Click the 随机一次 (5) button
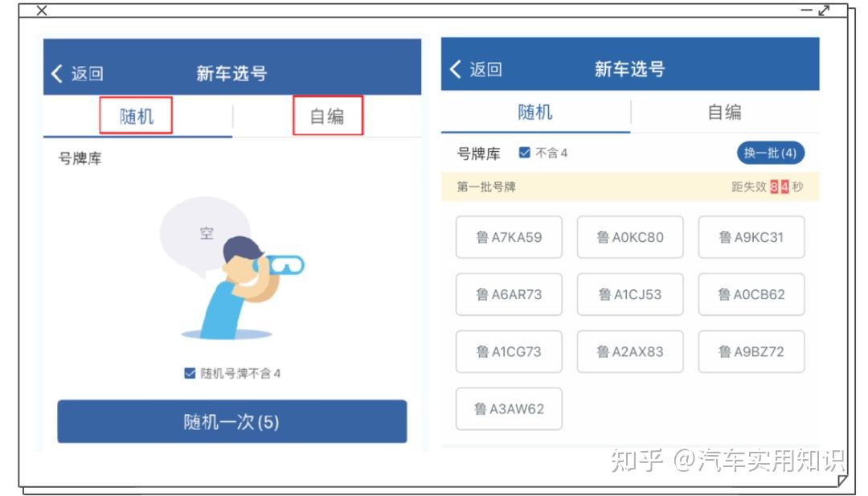 pos(232,422)
